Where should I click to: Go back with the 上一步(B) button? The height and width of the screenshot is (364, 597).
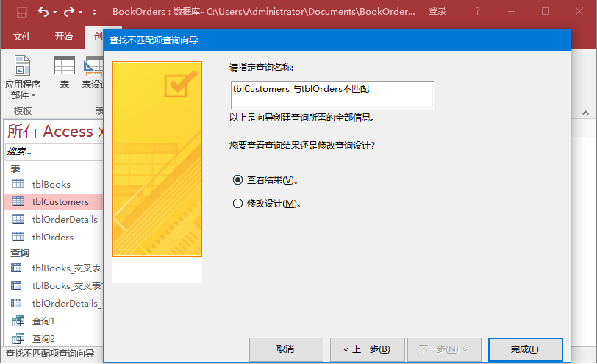pos(361,349)
